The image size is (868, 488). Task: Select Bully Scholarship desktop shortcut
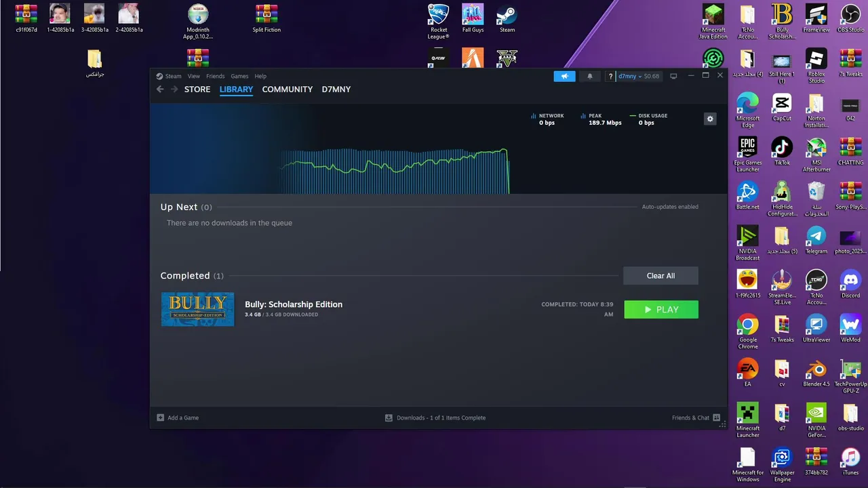click(x=782, y=21)
